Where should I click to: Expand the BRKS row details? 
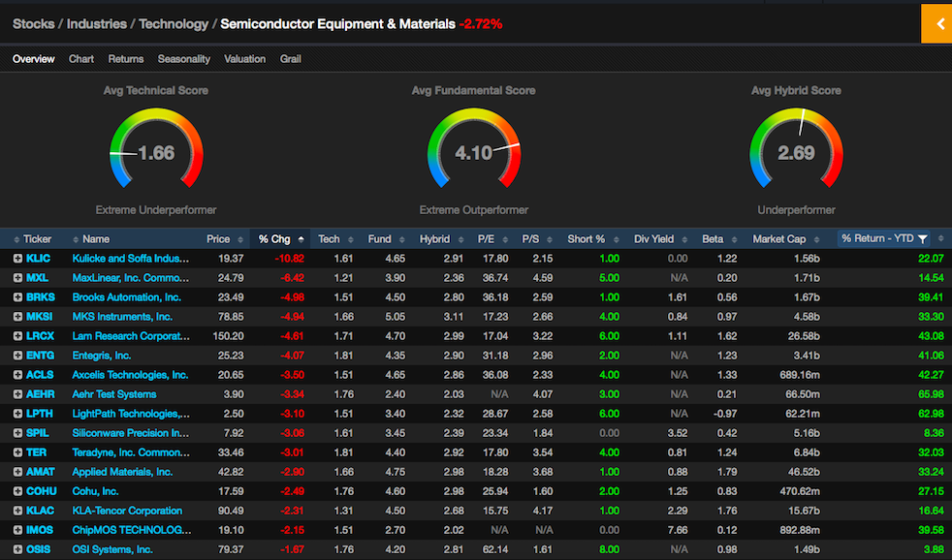(17, 297)
